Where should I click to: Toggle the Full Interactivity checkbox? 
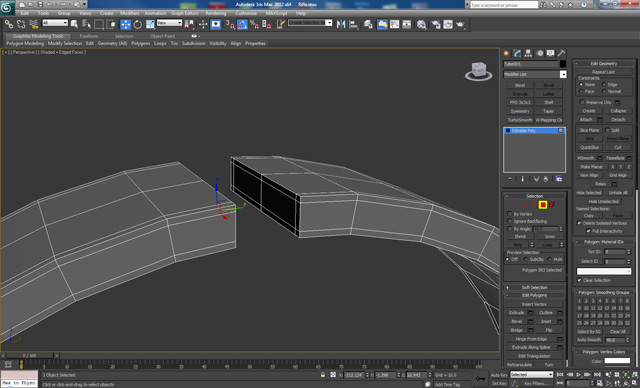(588, 231)
